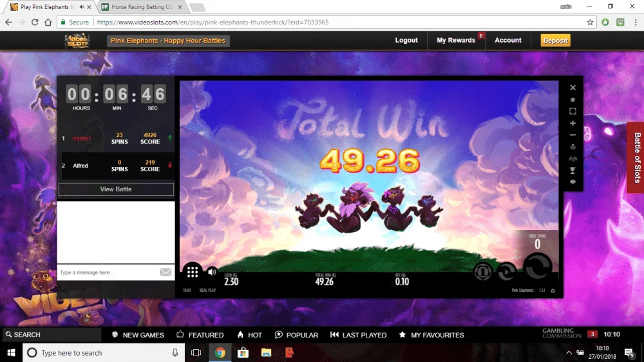The height and width of the screenshot is (362, 644).
Task: Open the slot game grid menu
Action: (x=192, y=272)
